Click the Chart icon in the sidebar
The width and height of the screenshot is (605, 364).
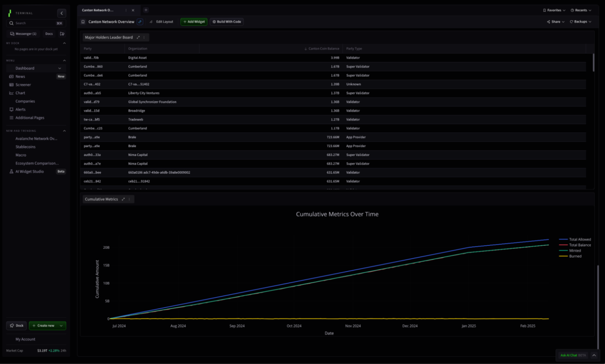(x=11, y=93)
